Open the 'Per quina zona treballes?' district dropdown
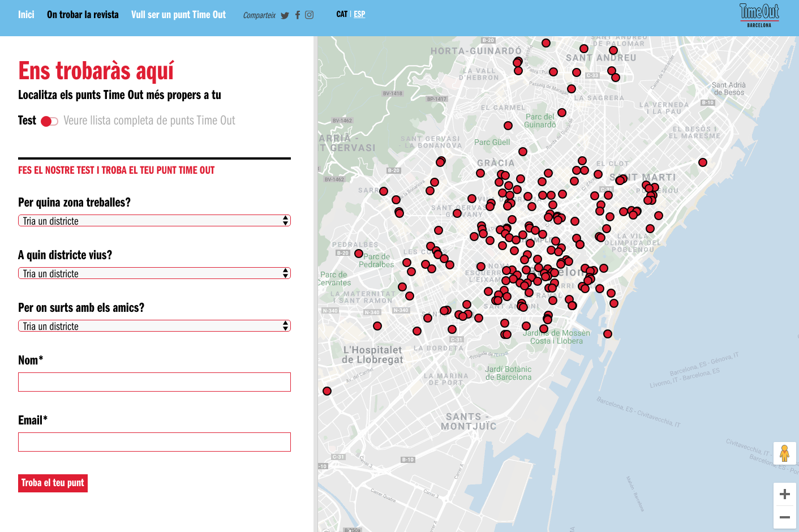The width and height of the screenshot is (799, 532). coord(154,221)
